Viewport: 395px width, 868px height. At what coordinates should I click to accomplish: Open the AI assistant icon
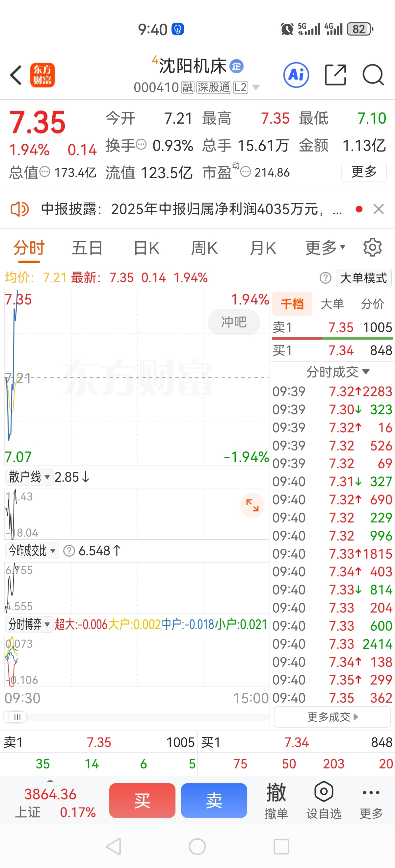point(296,75)
